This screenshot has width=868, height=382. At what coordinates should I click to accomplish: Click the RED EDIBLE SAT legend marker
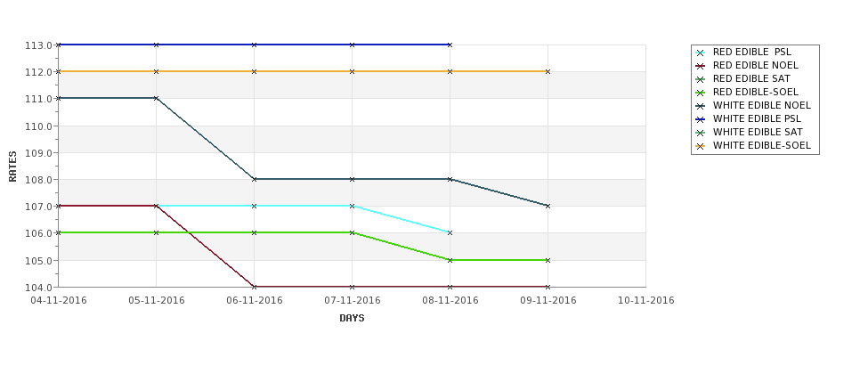[x=701, y=80]
